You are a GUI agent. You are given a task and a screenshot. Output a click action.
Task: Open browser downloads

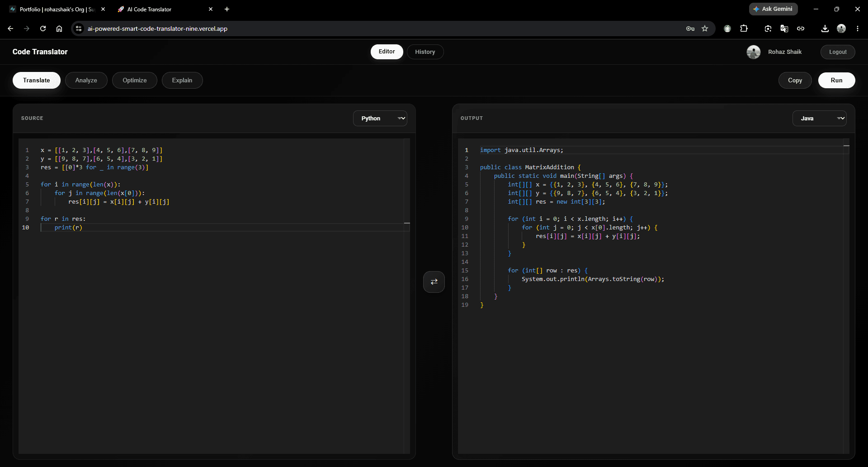(825, 29)
